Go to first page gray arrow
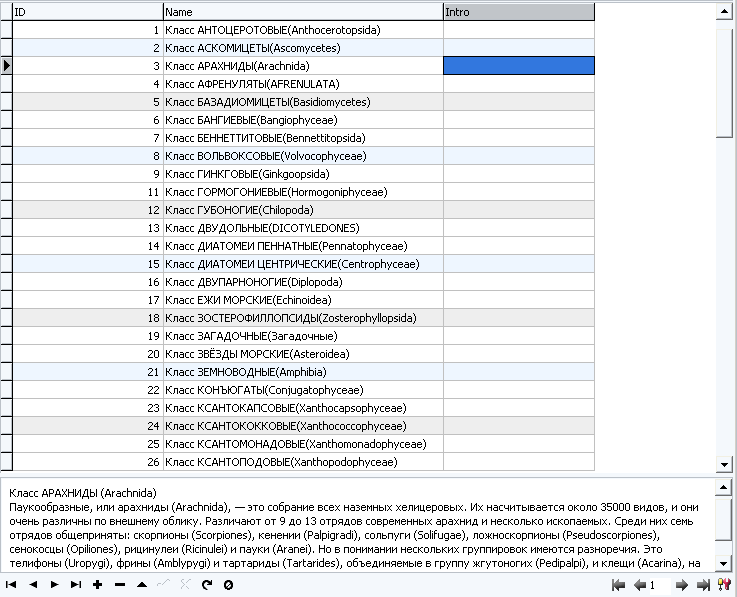This screenshot has width=737, height=597. point(618,585)
